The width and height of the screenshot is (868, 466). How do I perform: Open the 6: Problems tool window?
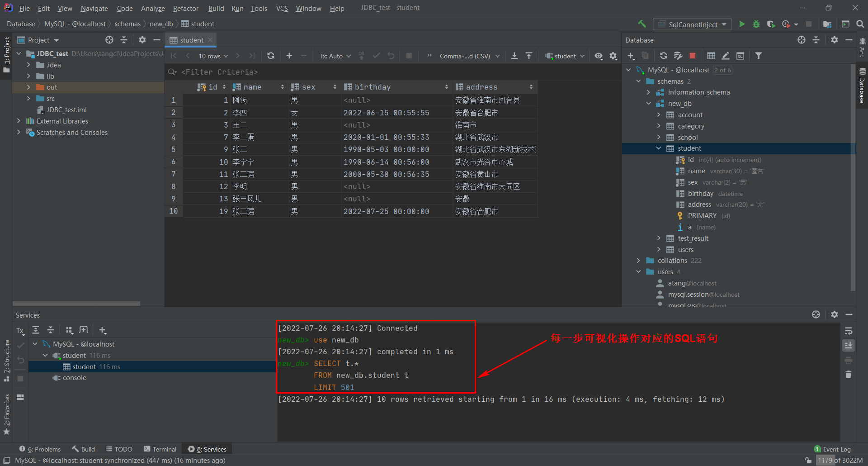[x=40, y=449]
